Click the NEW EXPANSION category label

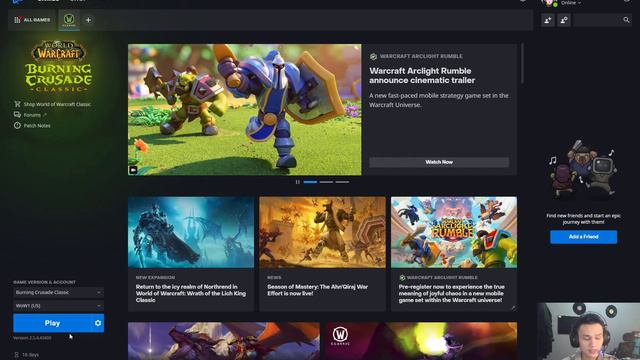pos(155,278)
